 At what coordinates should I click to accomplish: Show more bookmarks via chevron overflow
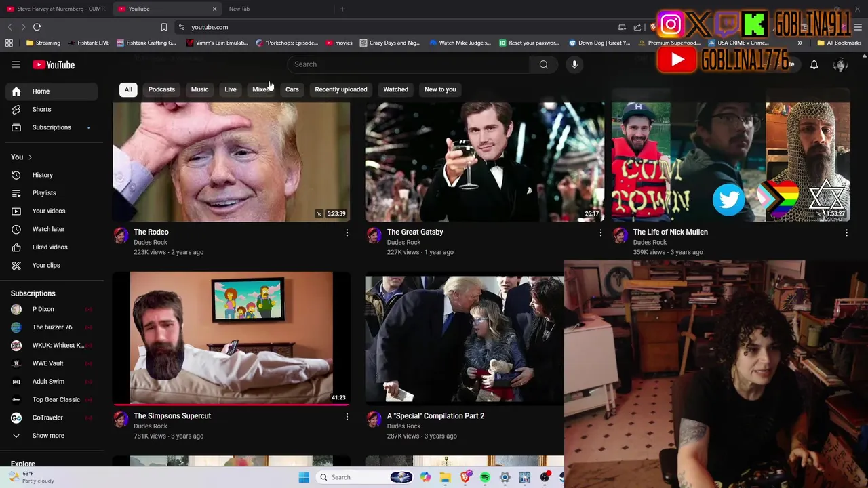click(800, 43)
